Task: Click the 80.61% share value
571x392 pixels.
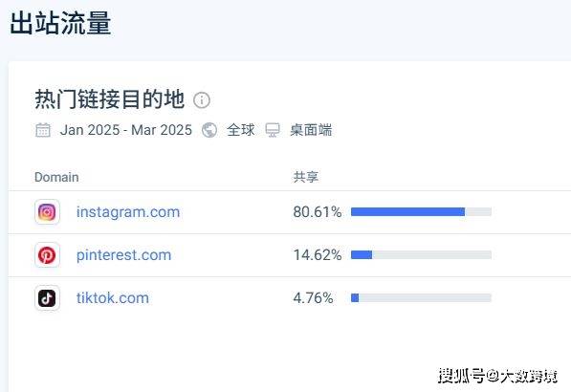Action: (x=318, y=212)
